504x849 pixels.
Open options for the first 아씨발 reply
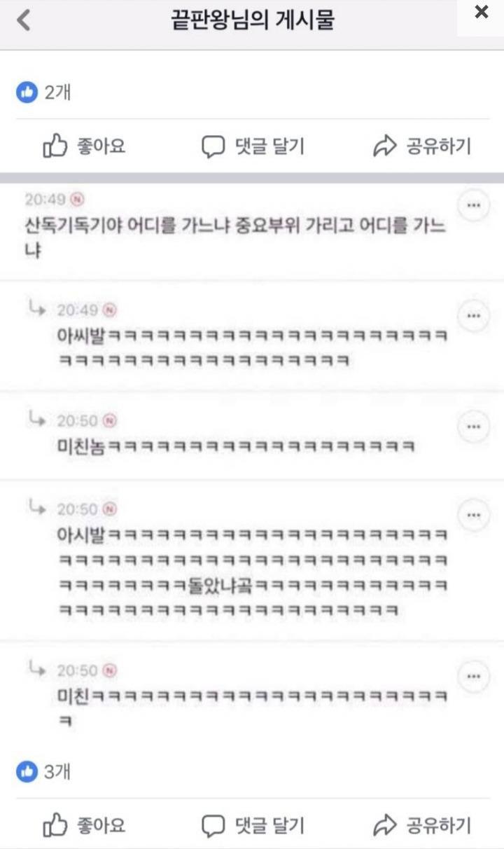[x=473, y=316]
